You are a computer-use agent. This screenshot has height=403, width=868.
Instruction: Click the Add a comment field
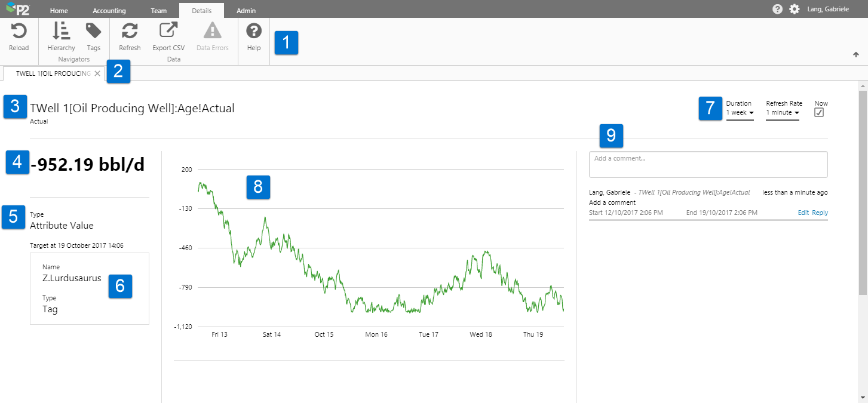[x=708, y=164]
